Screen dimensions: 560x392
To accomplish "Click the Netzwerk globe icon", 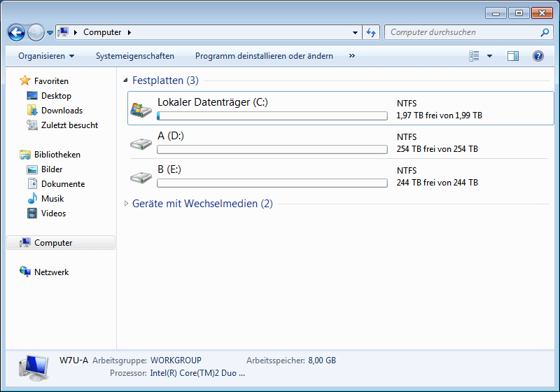I will coord(25,272).
